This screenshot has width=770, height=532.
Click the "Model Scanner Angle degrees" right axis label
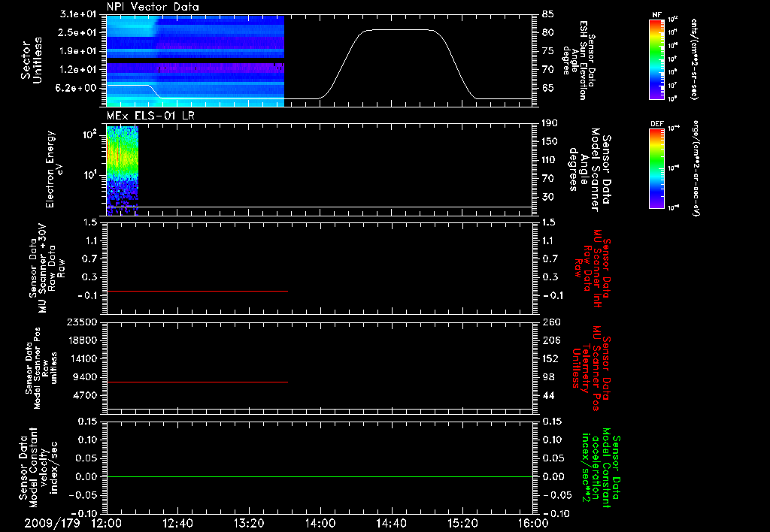(x=591, y=170)
